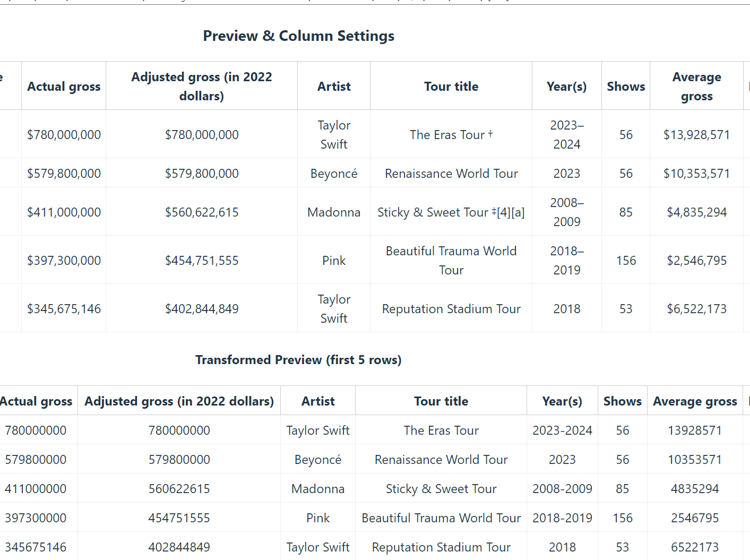Click '53' shows cell in upper preview table

(626, 309)
